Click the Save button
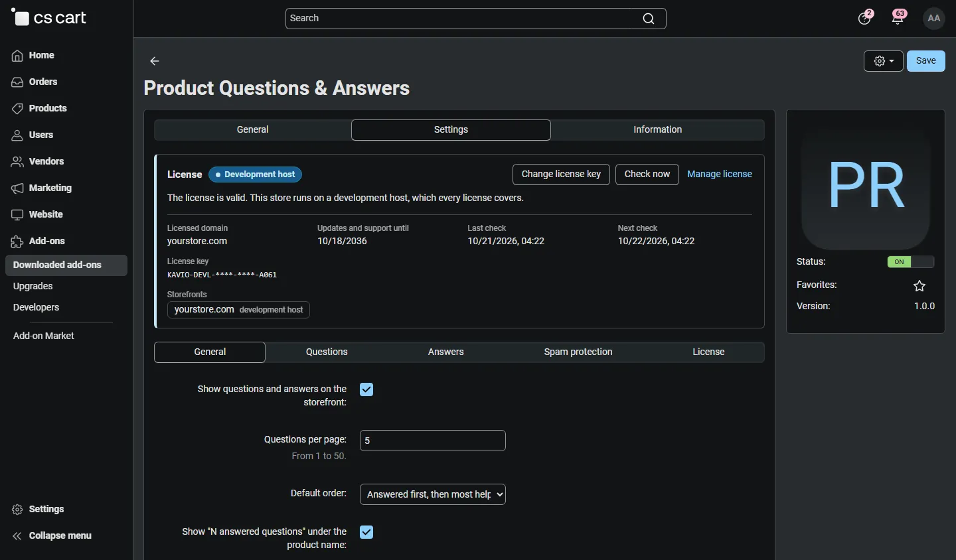 926,61
